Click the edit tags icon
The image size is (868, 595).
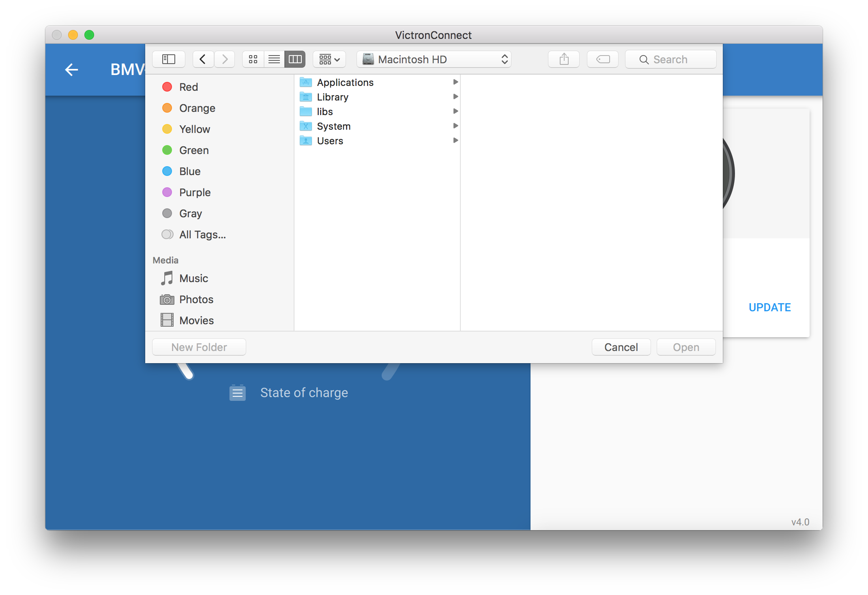click(602, 60)
